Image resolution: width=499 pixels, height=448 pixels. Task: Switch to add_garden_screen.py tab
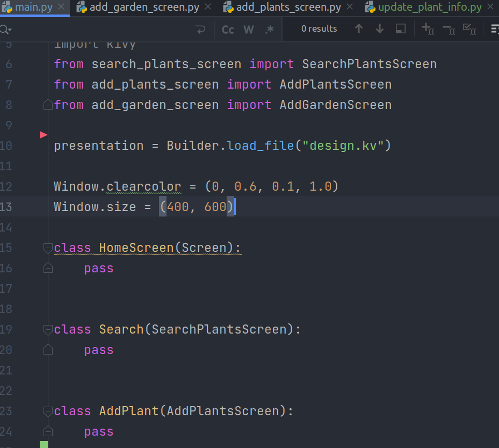[x=144, y=7]
